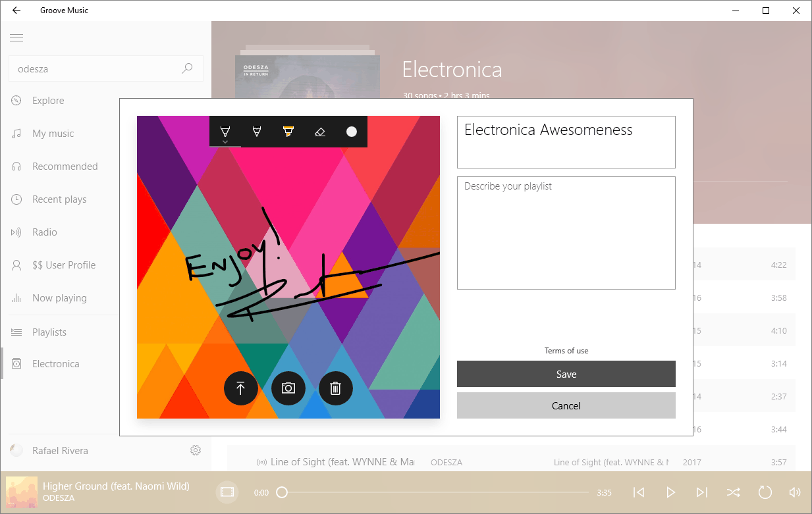Viewport: 812px width, 514px height.
Task: Edit the playlist name field
Action: 566,142
